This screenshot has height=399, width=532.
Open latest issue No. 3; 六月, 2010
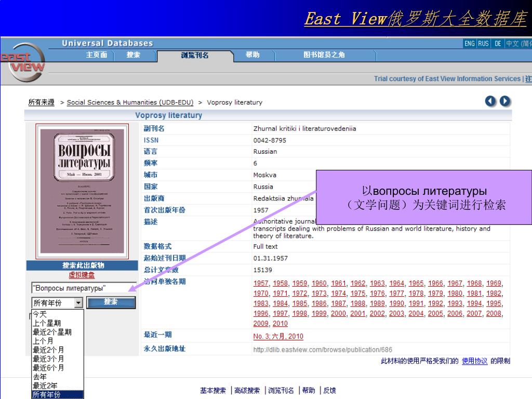[x=278, y=336]
